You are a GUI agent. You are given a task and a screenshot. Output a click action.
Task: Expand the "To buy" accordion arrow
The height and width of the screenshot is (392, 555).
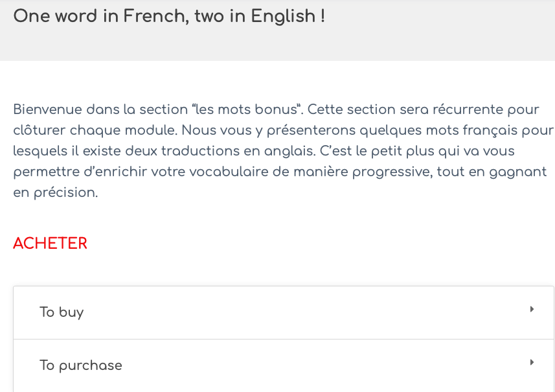(532, 310)
